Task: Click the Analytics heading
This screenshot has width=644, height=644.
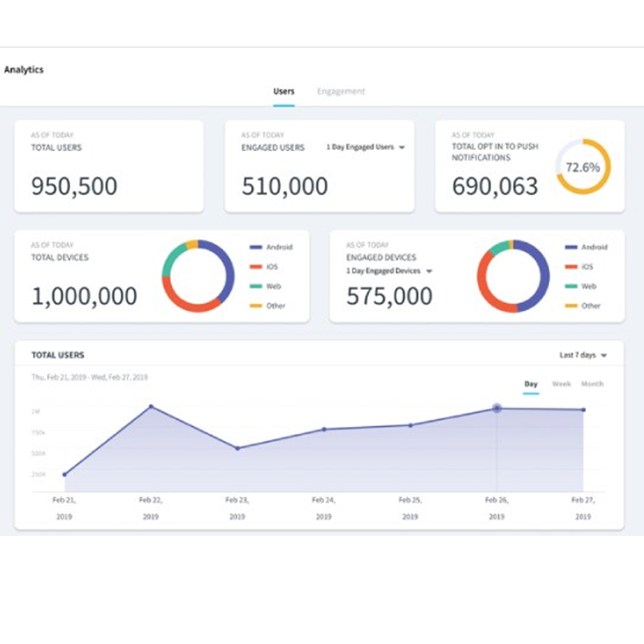Action: [x=25, y=69]
